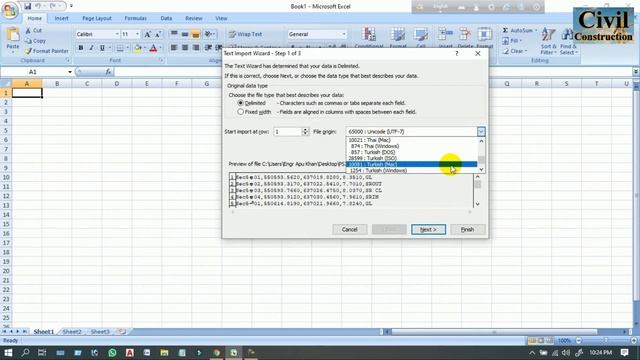
Task: Collapse the File origin dropdown arrow
Action: click(481, 131)
